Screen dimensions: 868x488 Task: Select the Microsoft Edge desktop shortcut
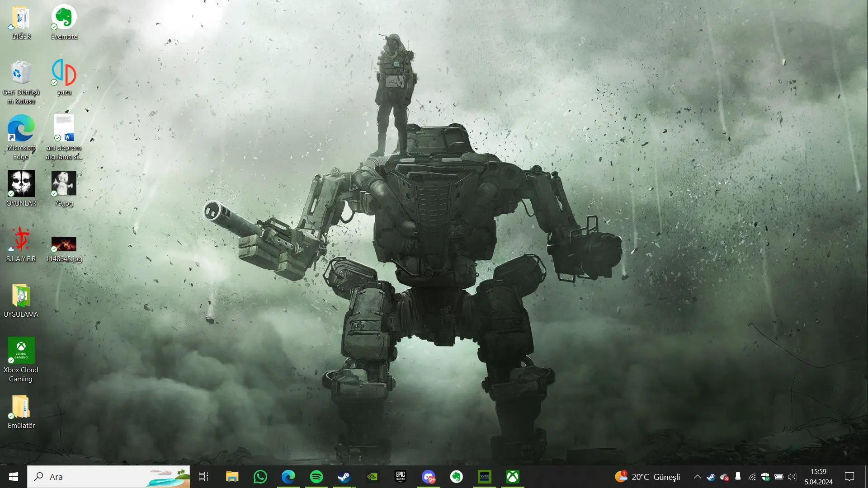(x=21, y=138)
